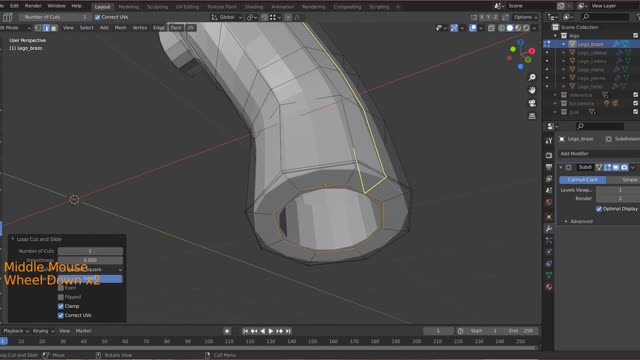Toggle subdivision modifier render camera icon
640x360 pixels.
tap(624, 167)
